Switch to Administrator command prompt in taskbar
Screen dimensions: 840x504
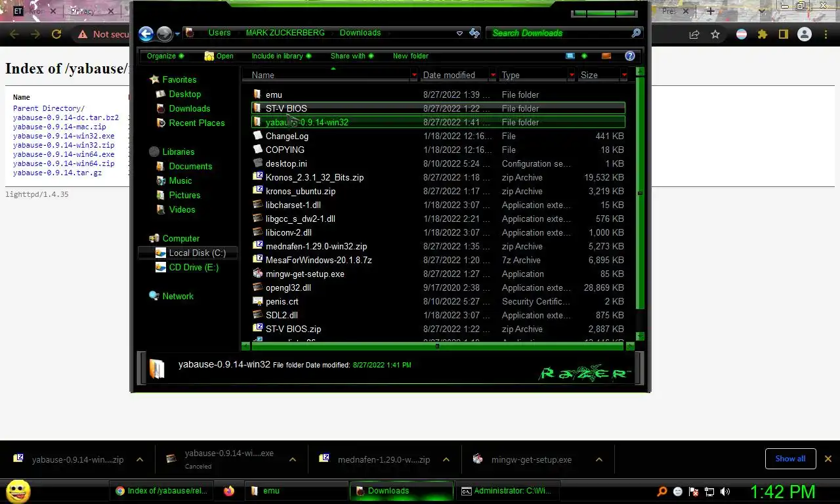pos(508,491)
